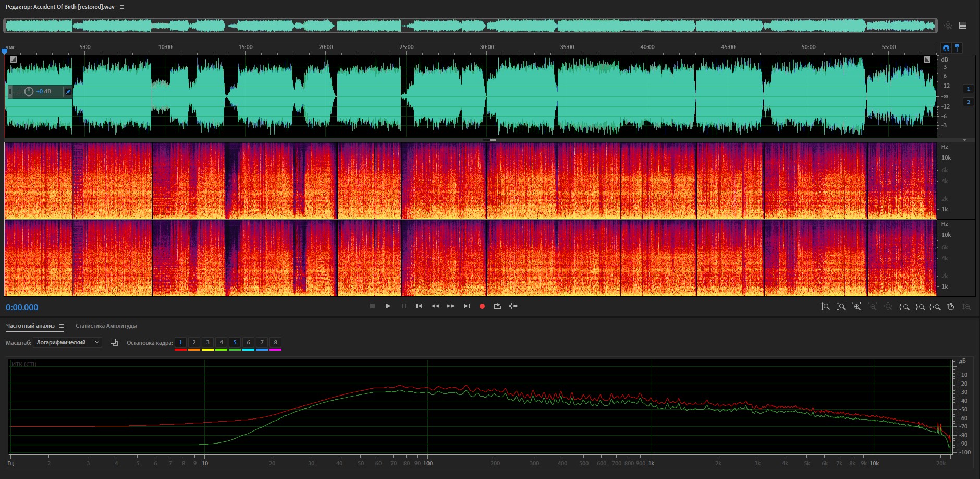The image size is (980, 479).
Task: Open the Масштаб scale dropdown
Action: click(67, 342)
